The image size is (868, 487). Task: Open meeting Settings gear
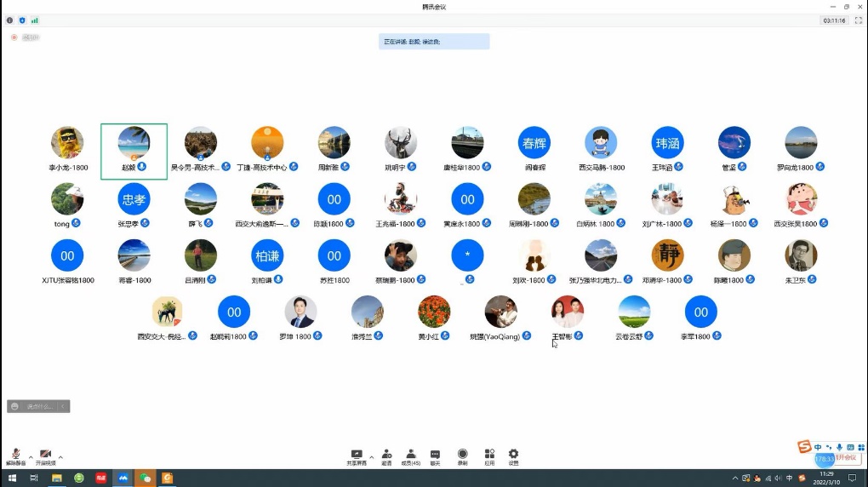(x=513, y=455)
